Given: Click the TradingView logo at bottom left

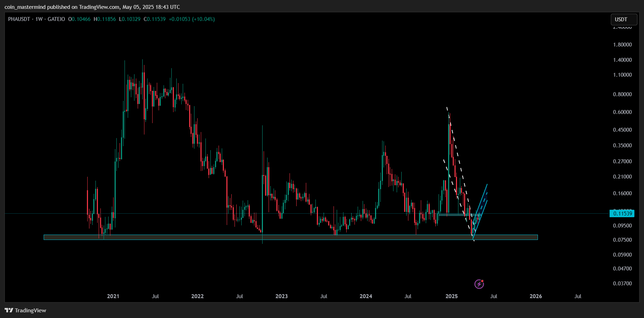Looking at the screenshot, I should coord(25,310).
